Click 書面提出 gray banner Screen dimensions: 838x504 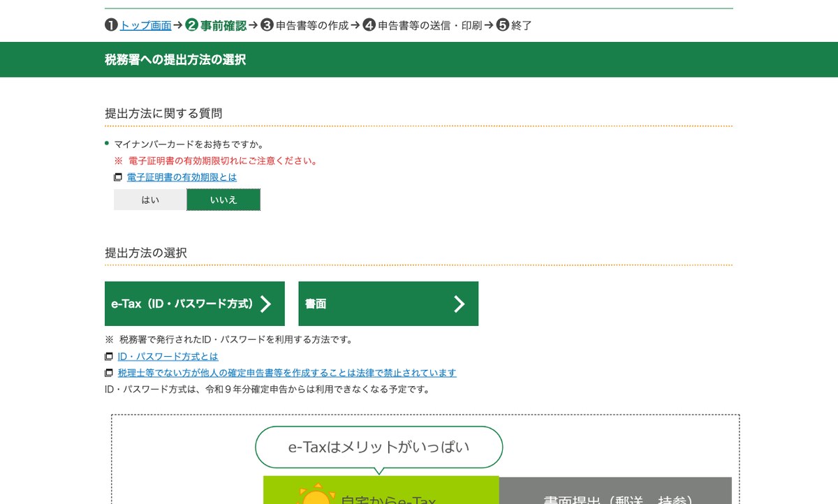tap(615, 491)
